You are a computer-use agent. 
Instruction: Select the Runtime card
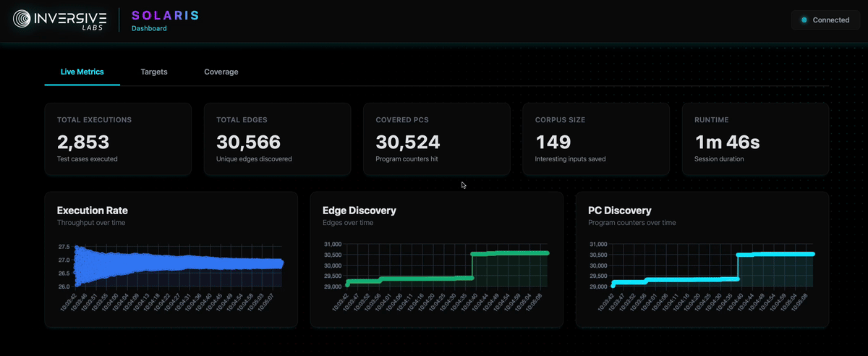(755, 139)
